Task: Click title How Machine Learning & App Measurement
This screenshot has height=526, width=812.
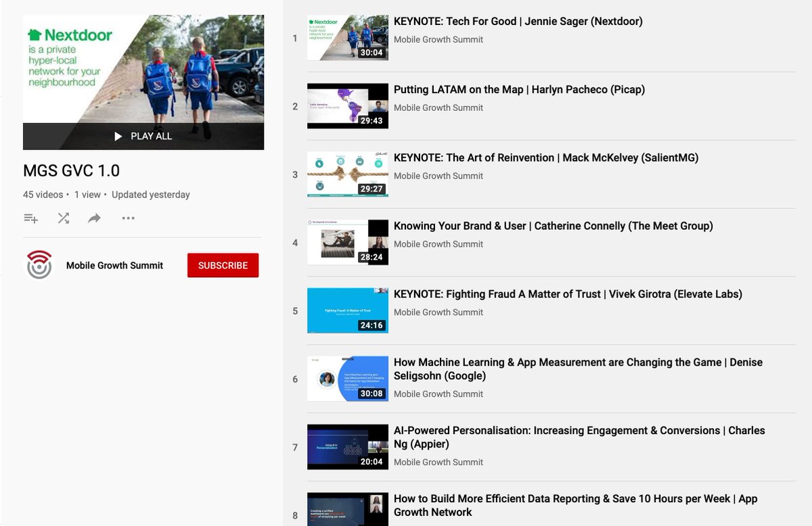Action: click(578, 369)
